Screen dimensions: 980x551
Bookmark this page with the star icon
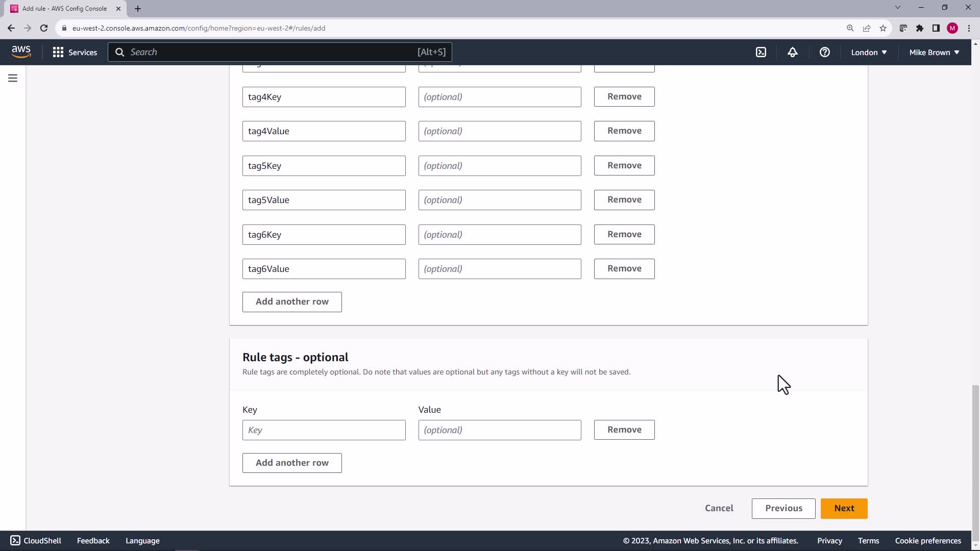point(883,28)
